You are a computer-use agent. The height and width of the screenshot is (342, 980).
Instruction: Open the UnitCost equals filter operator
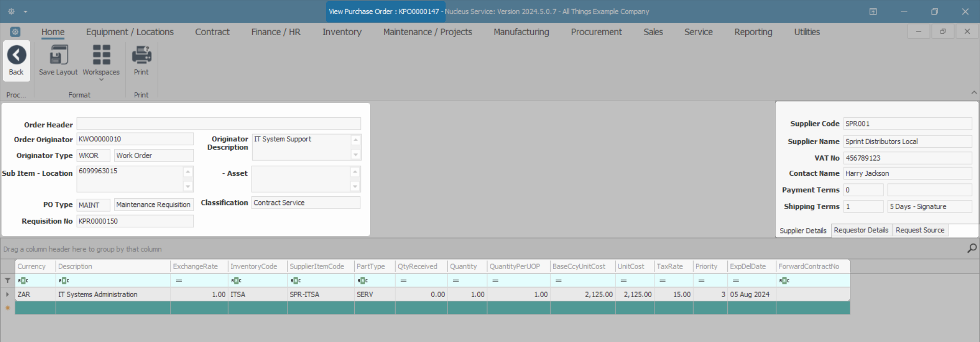click(x=623, y=280)
